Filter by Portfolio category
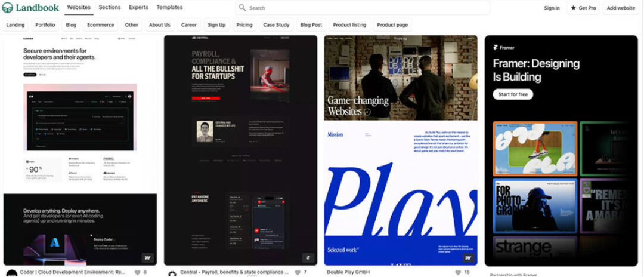Screen dimensions: 644x277 (45, 24)
